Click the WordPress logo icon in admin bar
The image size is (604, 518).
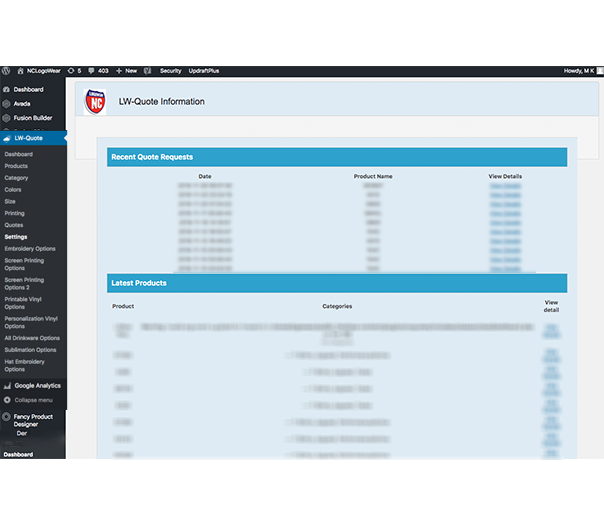(6, 71)
